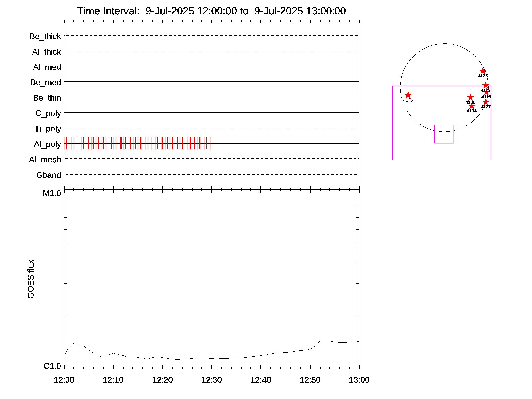
Task: Select the Ti_poly filter label
Action: (48, 129)
